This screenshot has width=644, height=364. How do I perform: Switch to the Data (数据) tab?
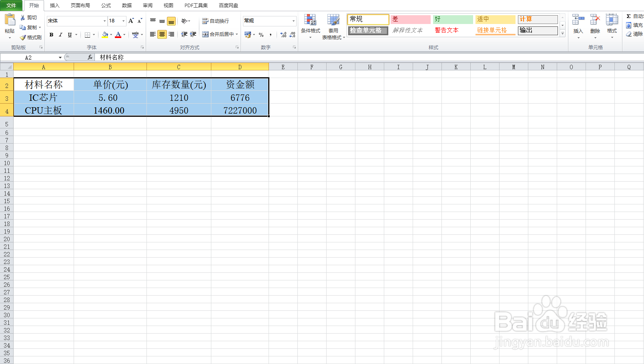pyautogui.click(x=127, y=6)
